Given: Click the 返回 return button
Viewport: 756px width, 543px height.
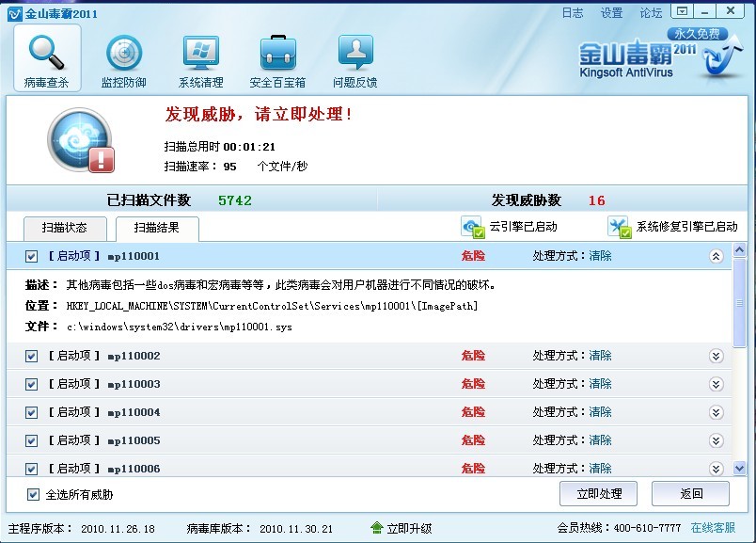Looking at the screenshot, I should point(690,494).
